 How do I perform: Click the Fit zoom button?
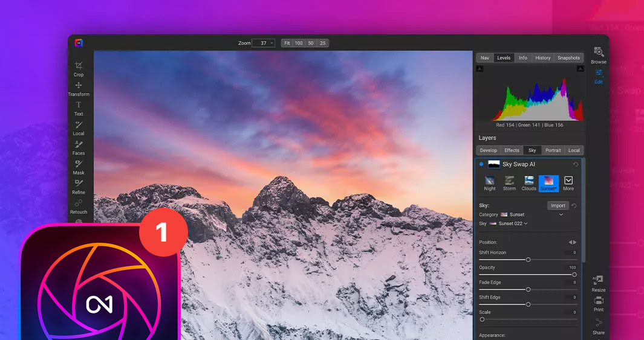(x=287, y=43)
